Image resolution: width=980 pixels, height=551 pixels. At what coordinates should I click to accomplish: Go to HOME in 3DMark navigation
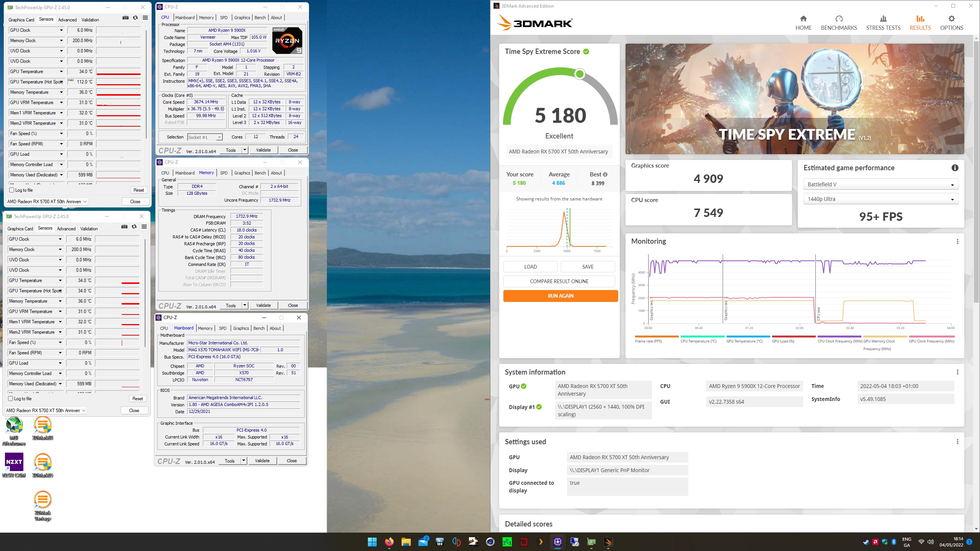tap(803, 23)
